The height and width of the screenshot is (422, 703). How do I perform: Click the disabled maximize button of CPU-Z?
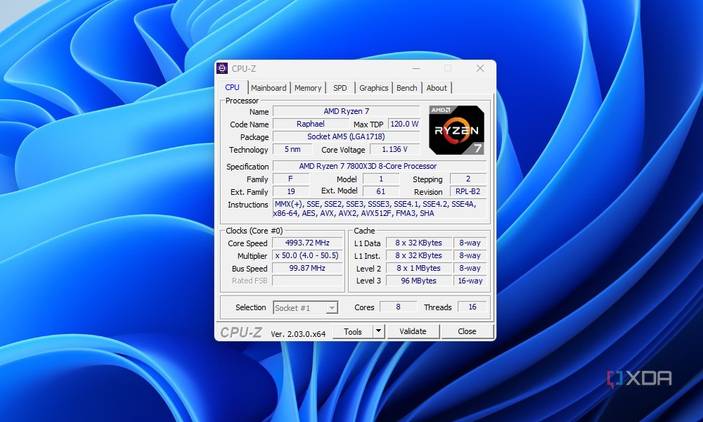click(448, 68)
